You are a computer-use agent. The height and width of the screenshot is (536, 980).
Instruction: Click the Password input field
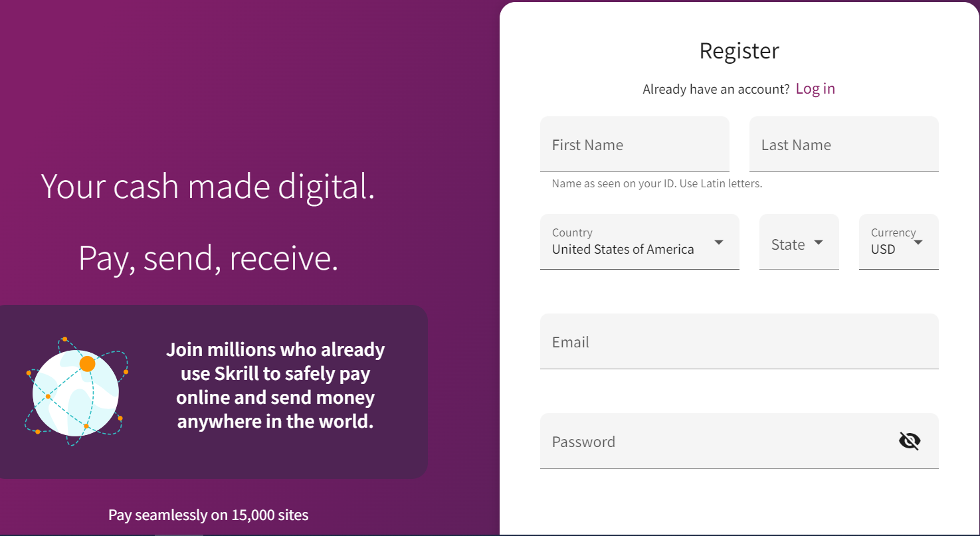coord(718,441)
